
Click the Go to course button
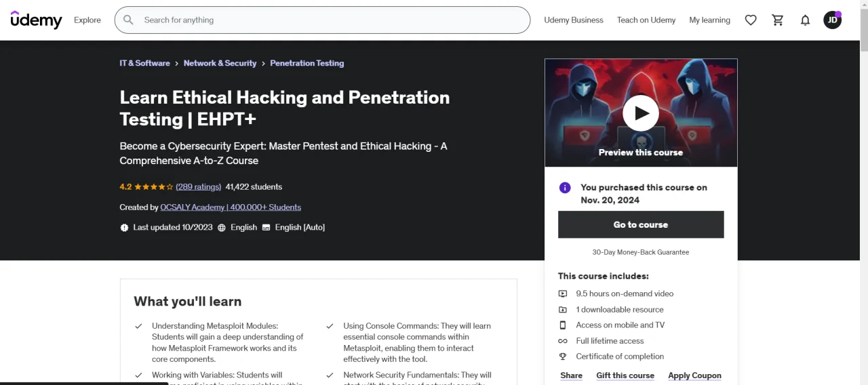pos(641,224)
